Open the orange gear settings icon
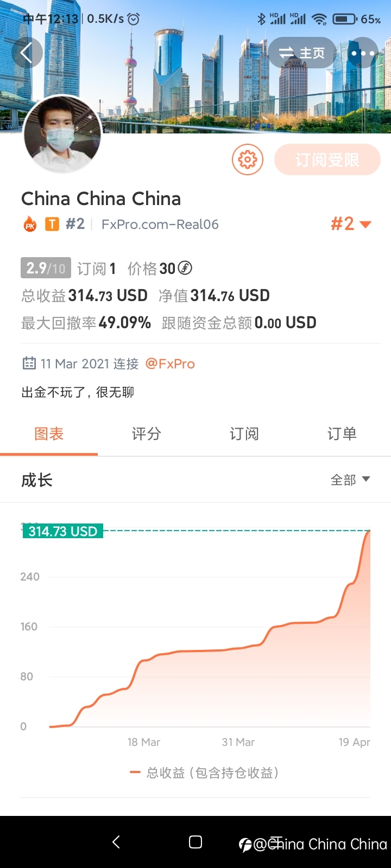The height and width of the screenshot is (868, 391). pyautogui.click(x=248, y=159)
